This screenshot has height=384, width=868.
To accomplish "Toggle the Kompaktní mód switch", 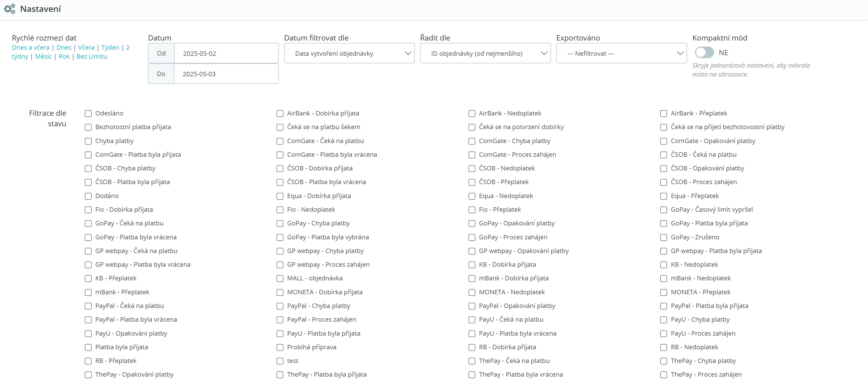I will (704, 53).
